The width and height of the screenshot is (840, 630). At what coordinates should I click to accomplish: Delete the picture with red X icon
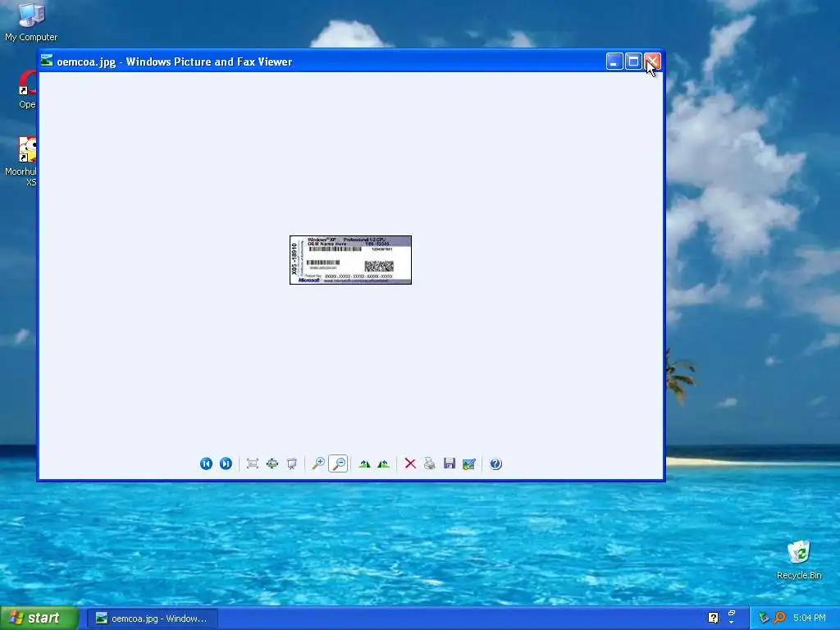click(410, 464)
